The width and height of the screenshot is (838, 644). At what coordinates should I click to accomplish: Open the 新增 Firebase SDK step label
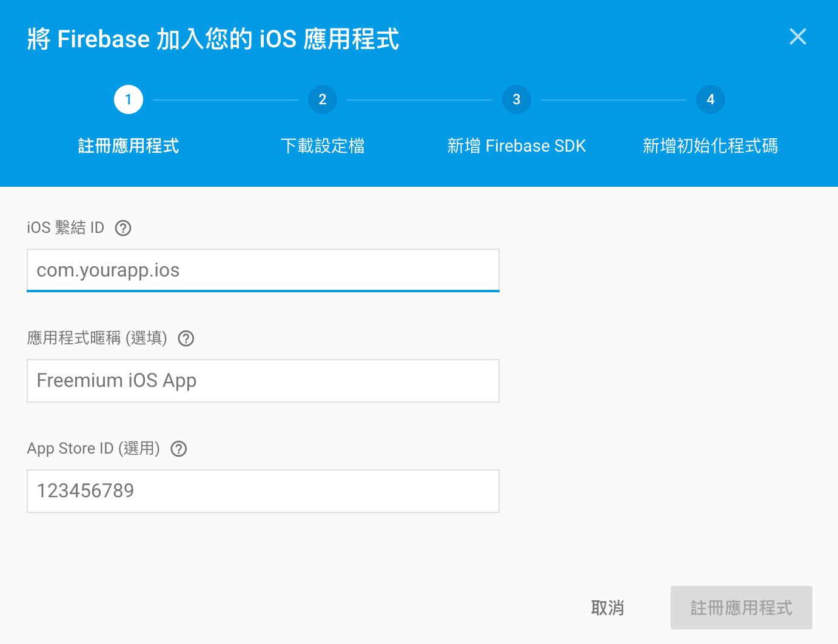[517, 146]
